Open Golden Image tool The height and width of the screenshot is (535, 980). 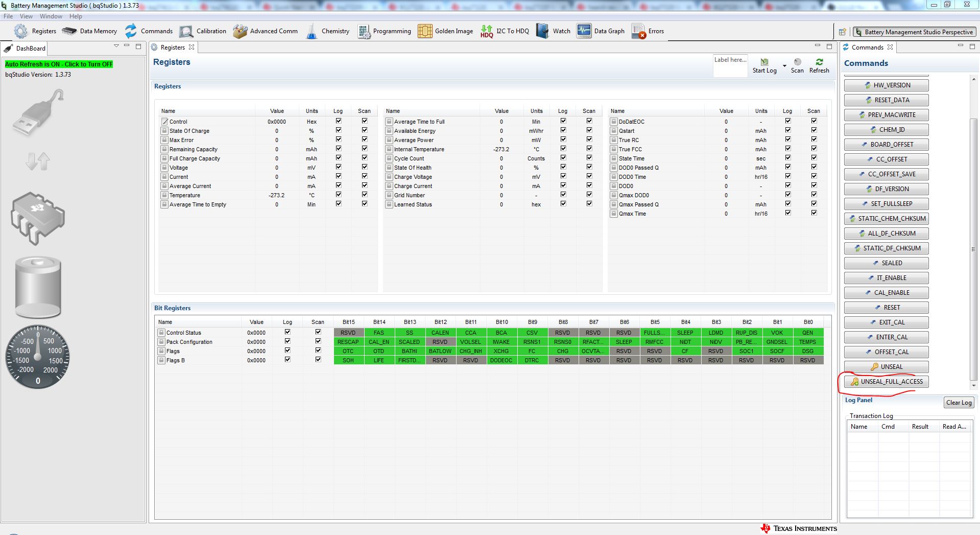[445, 31]
